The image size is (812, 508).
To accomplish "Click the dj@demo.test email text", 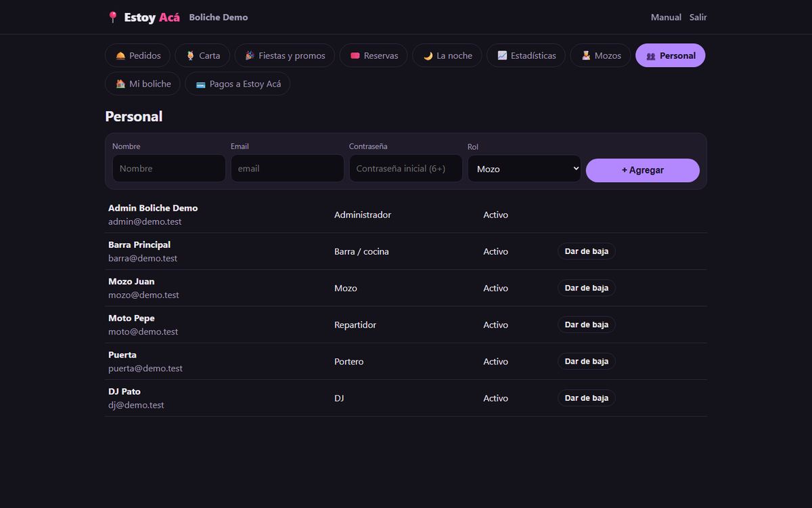I will tap(136, 405).
